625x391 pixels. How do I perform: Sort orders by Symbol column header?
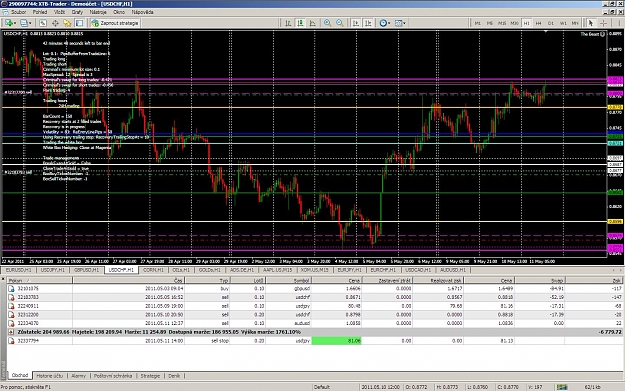[288, 281]
